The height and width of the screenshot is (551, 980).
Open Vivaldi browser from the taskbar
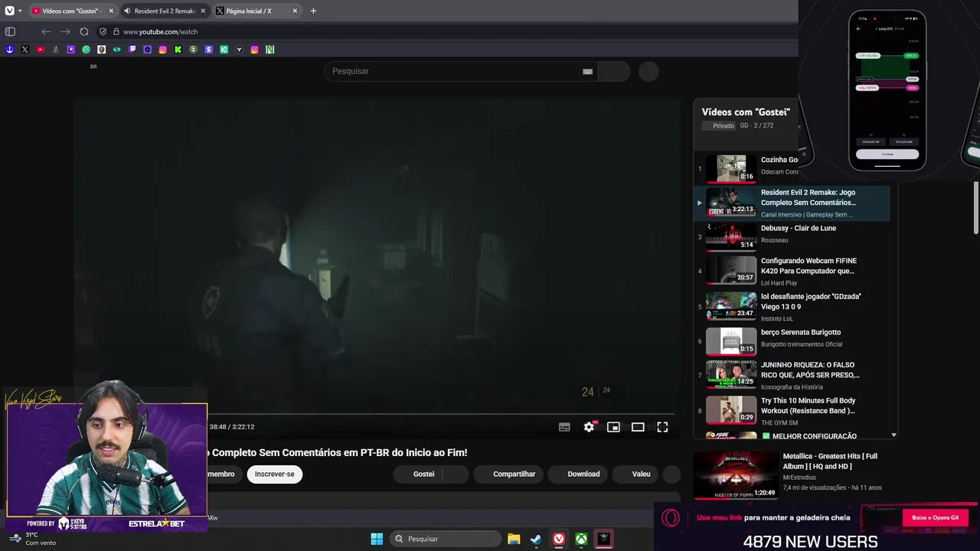[x=559, y=539]
